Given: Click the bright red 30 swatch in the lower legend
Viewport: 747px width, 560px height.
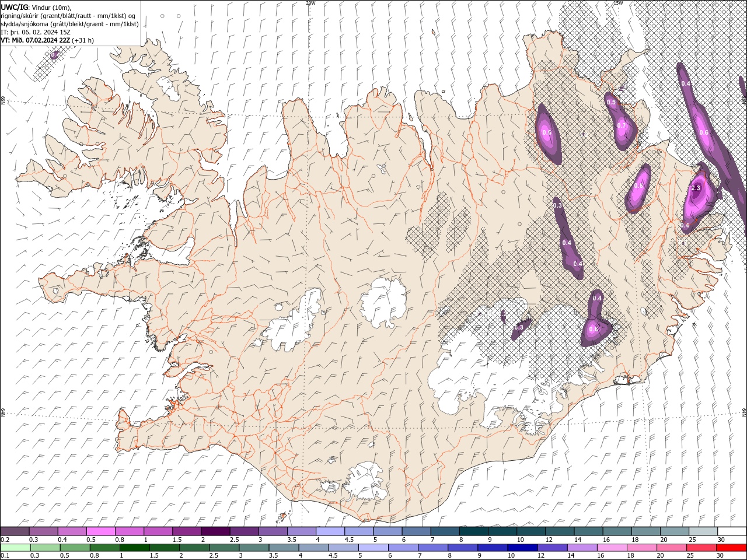Looking at the screenshot, I should point(731,548).
